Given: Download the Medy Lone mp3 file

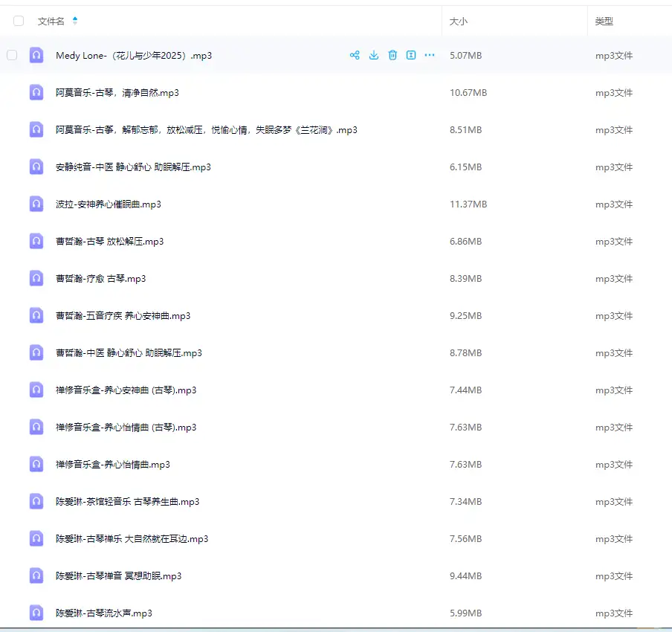Looking at the screenshot, I should pos(374,55).
